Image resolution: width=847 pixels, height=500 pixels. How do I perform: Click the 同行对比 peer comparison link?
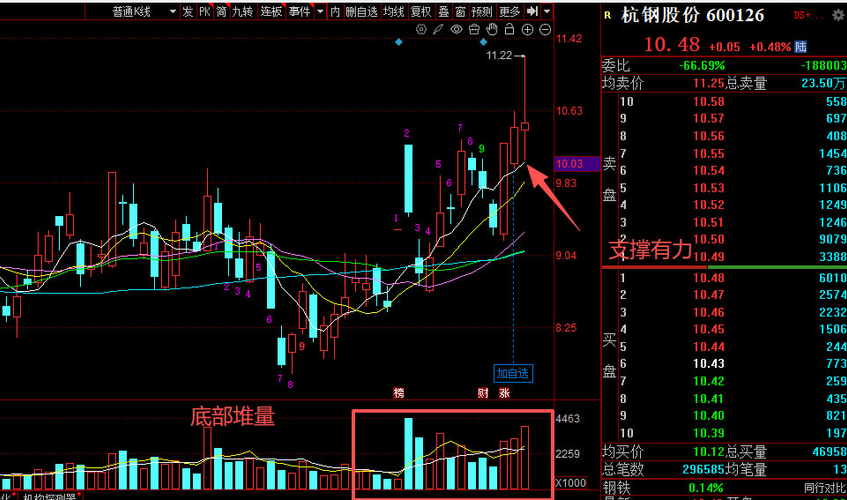click(825, 488)
